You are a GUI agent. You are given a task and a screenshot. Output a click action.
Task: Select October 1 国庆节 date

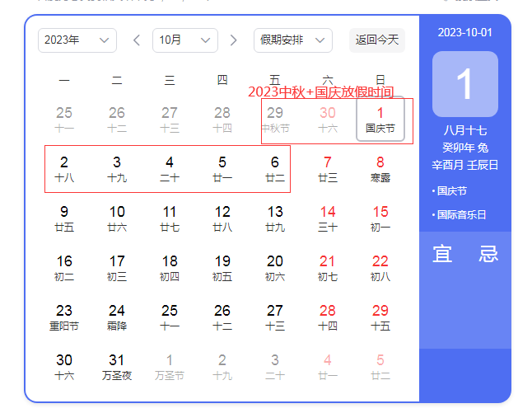380,120
